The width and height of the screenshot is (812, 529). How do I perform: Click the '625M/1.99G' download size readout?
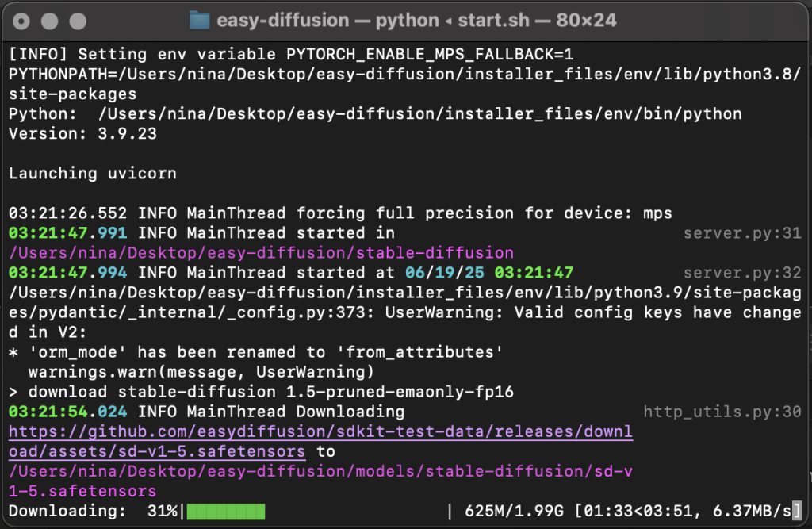(514, 512)
